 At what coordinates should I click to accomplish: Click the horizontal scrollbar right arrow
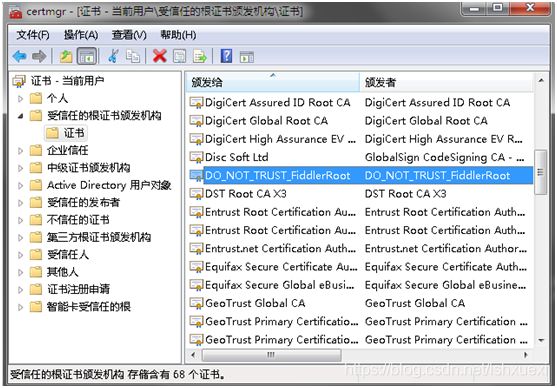(x=526, y=355)
